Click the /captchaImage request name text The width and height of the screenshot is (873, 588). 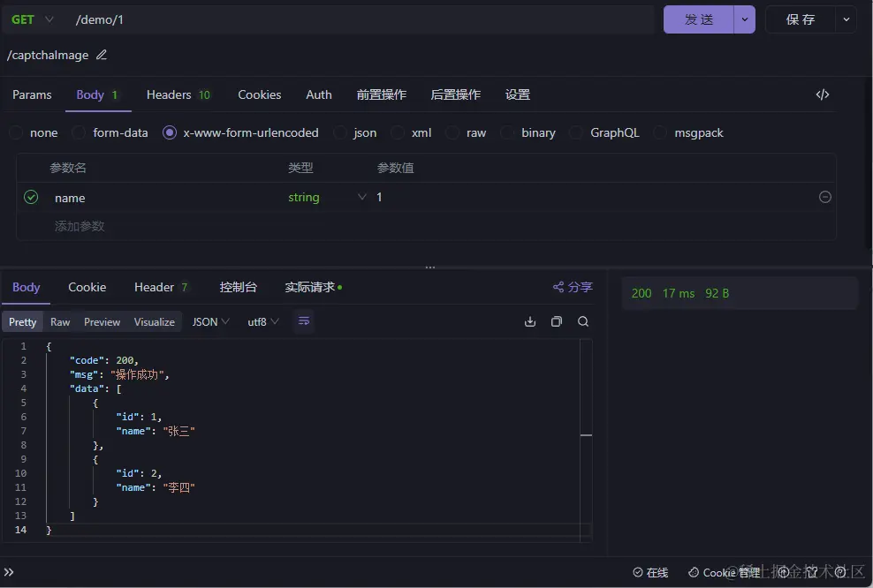(x=48, y=55)
